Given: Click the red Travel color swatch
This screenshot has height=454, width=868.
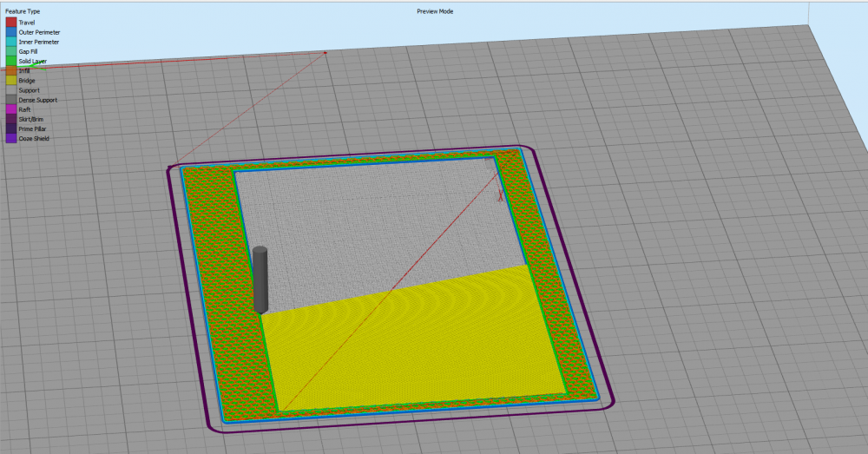Looking at the screenshot, I should tap(11, 23).
